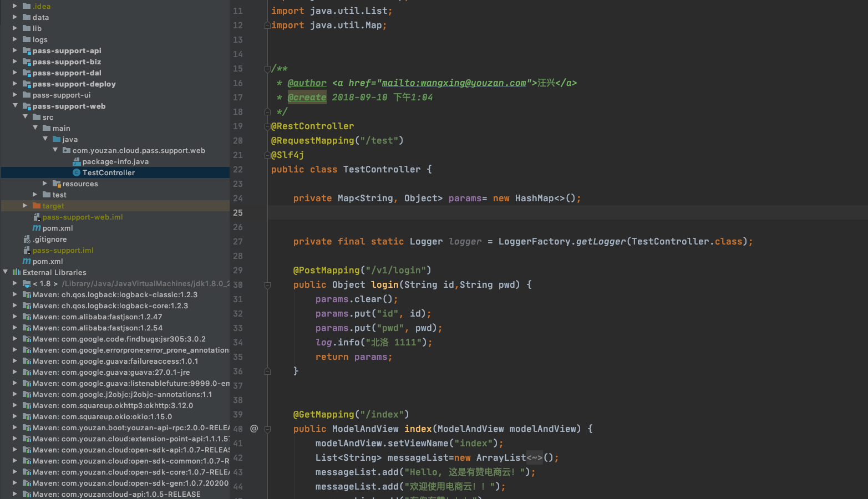The image size is (868, 499).
Task: Click the gutter @ icon on line 40
Action: pos(254,429)
